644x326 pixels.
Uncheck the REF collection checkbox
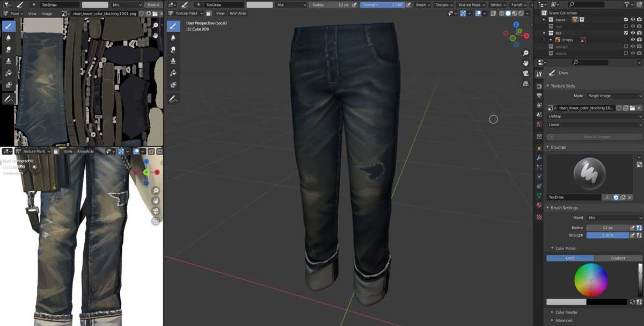(626, 33)
